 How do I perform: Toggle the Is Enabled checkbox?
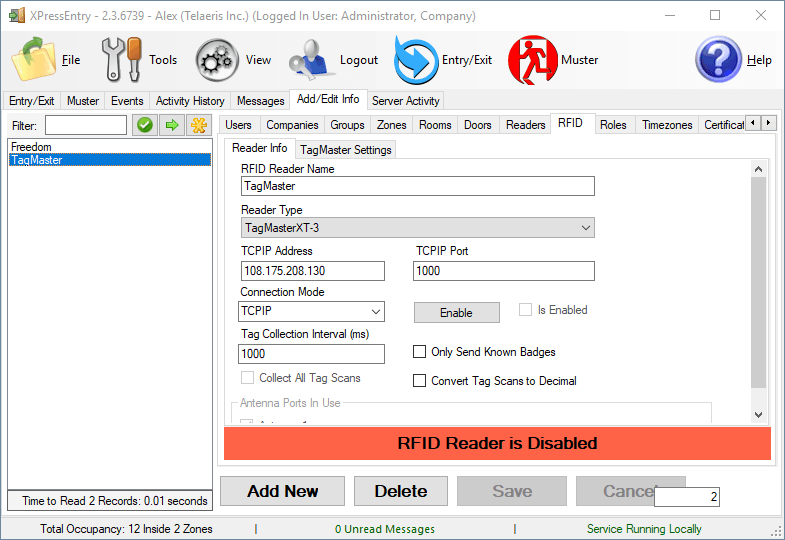click(525, 310)
